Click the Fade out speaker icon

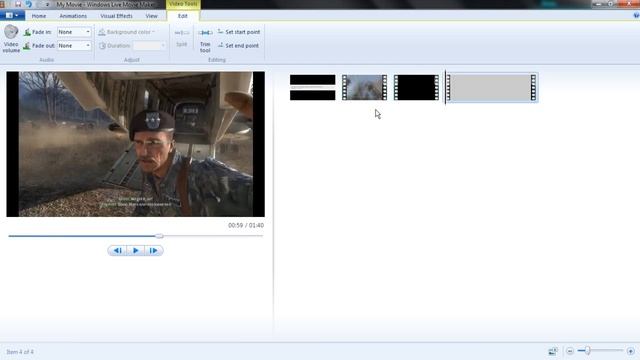point(27,46)
